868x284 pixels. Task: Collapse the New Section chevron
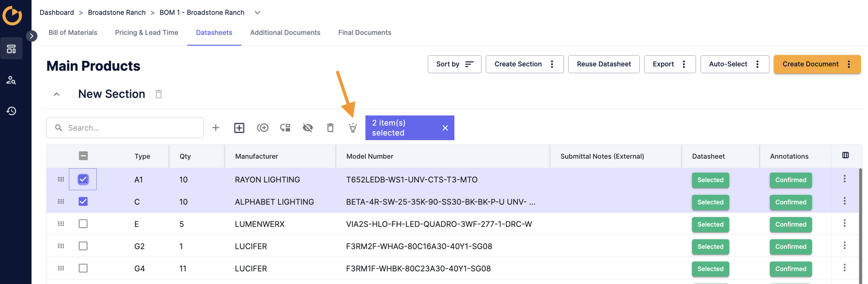pos(57,94)
